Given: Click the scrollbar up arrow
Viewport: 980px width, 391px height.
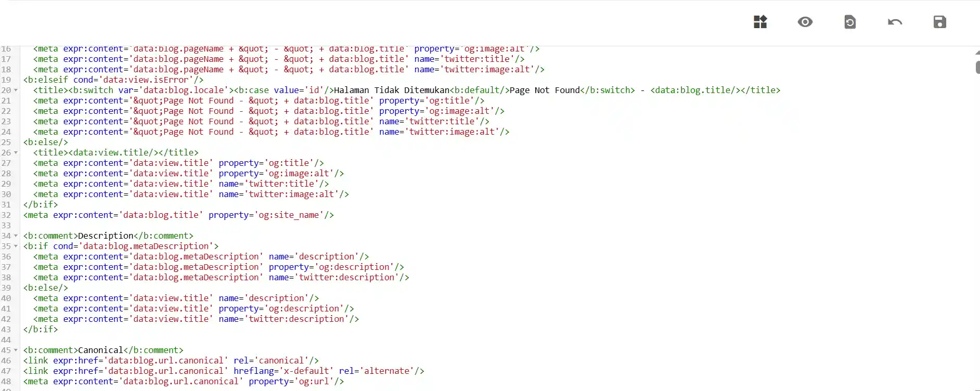Looking at the screenshot, I should pos(977,53).
